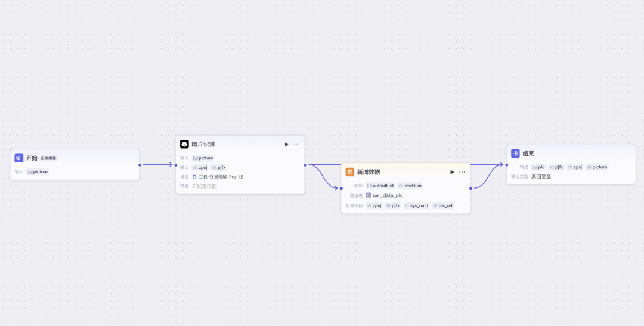
Task: Open the 图片识别 node more-options menu
Action: [x=296, y=144]
